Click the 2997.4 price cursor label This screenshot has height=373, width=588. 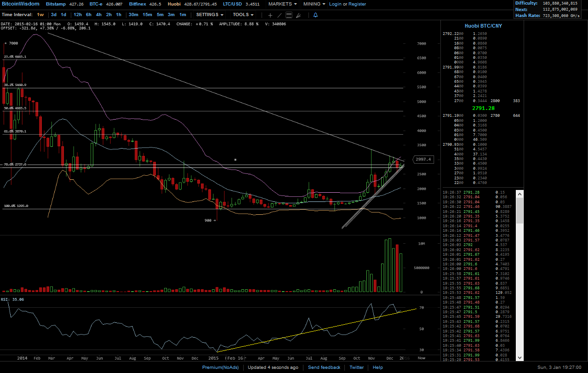pyautogui.click(x=423, y=159)
